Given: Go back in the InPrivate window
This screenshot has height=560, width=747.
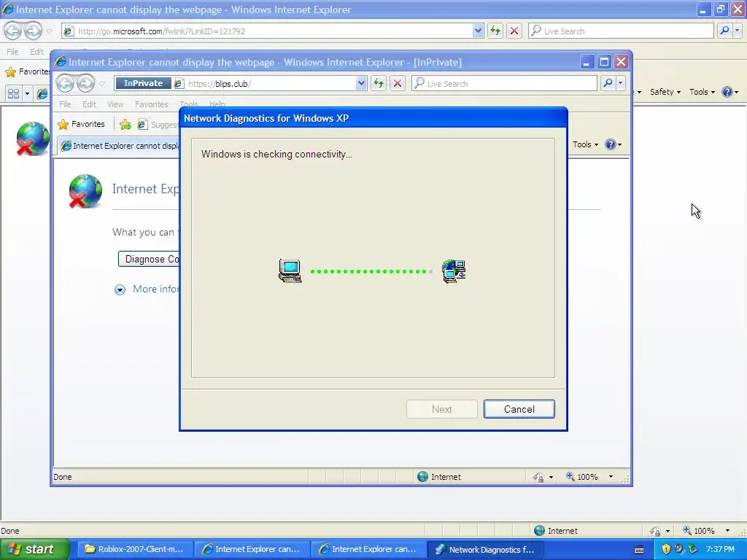Looking at the screenshot, I should tap(66, 83).
